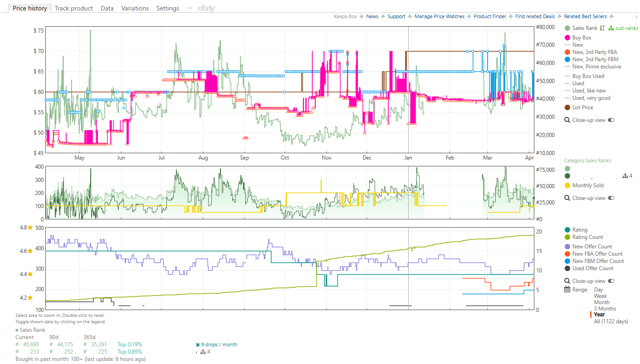This screenshot has width=640, height=364.
Task: Toggle the New FBA Offer Count series
Action: [x=594, y=254]
